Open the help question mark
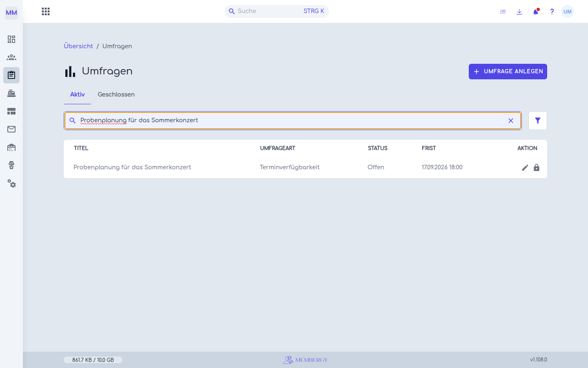Viewport: 588px width, 368px height. coord(552,11)
